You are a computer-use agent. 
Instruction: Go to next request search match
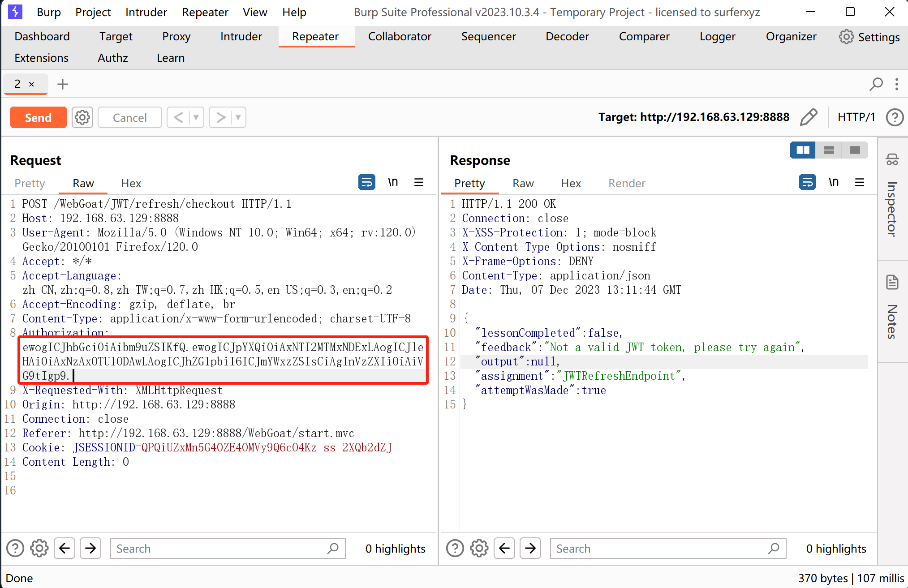tap(90, 548)
